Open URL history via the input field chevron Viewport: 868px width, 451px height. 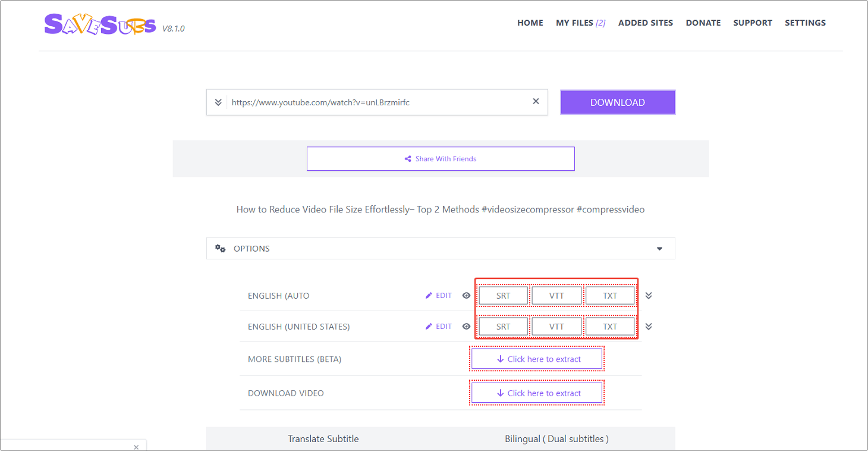[x=218, y=101]
